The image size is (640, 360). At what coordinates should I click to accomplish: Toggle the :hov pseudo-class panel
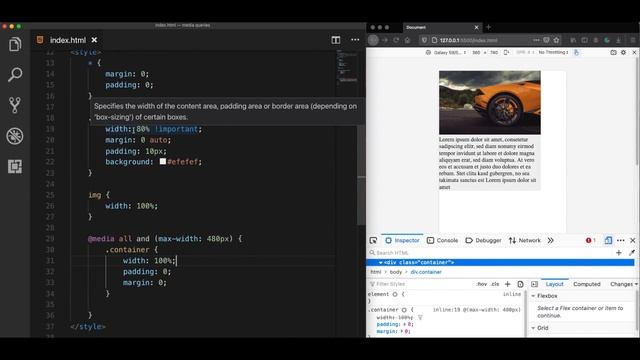482,284
